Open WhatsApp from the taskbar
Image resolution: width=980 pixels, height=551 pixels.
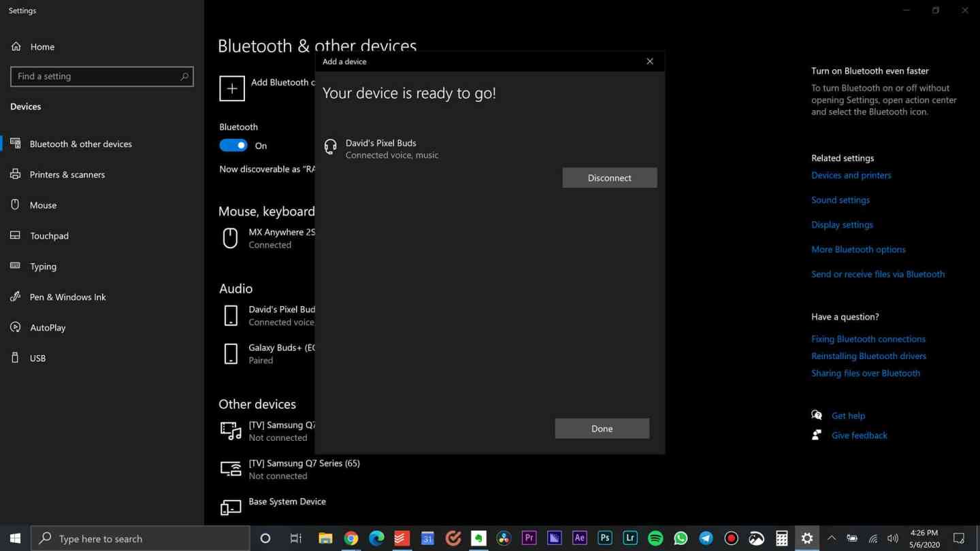681,538
